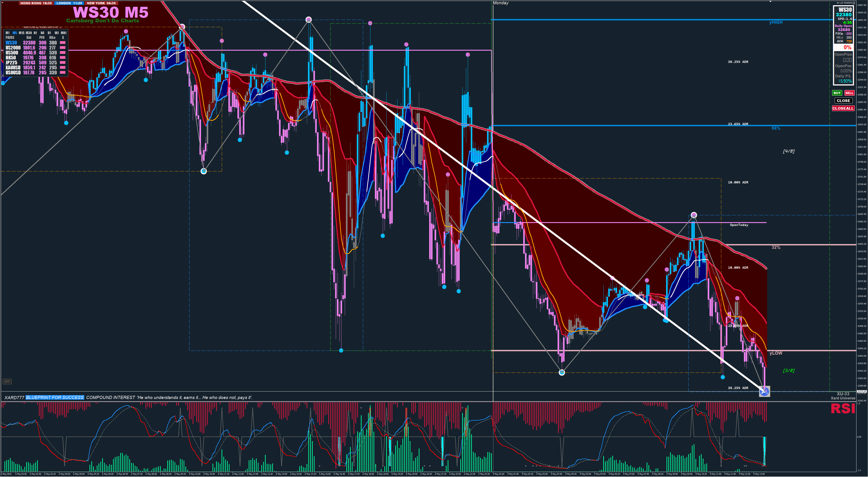Select the MN1 timeframe tab
Viewport: 868px width, 477px height.
(63, 33)
